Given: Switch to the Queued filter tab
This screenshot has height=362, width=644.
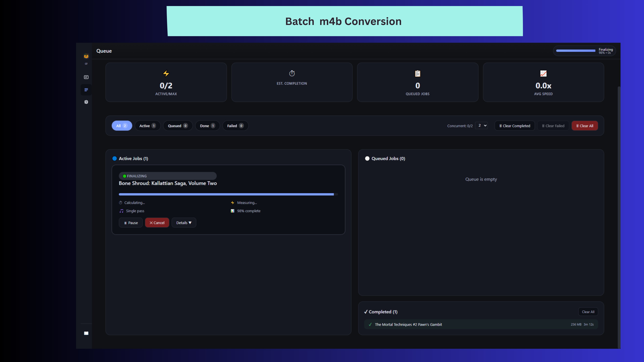Looking at the screenshot, I should click(x=178, y=126).
